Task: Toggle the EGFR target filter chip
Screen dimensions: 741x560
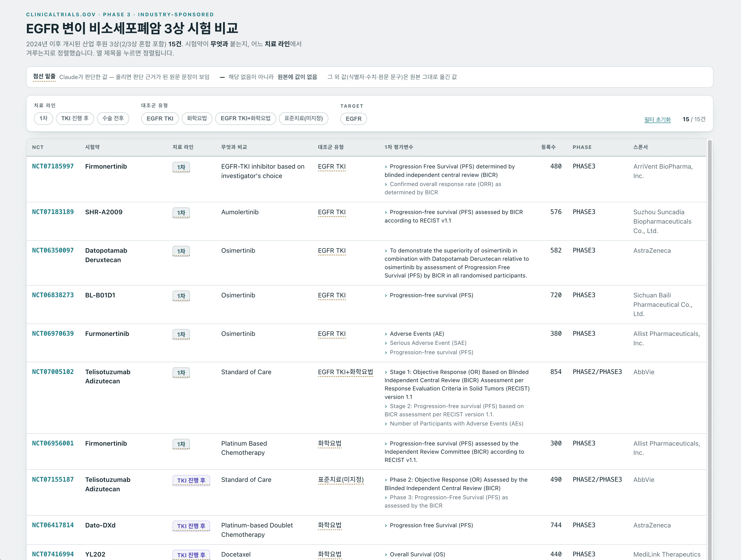Action: click(x=353, y=119)
